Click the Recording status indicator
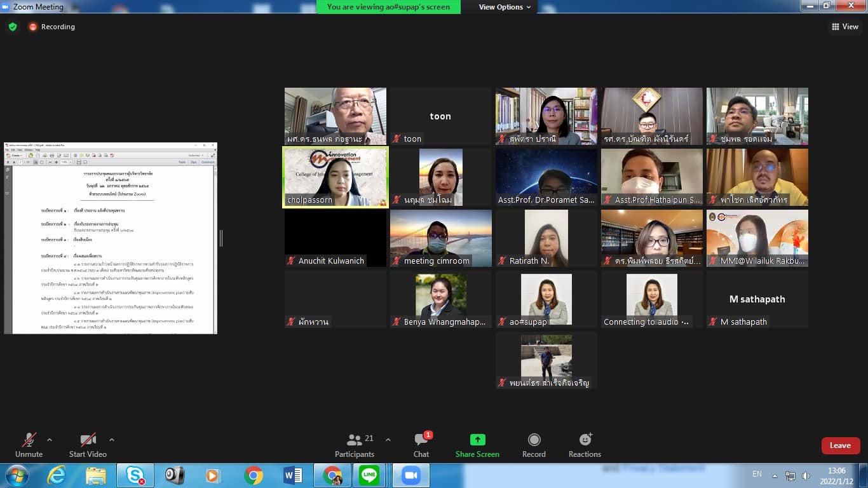 coord(51,27)
